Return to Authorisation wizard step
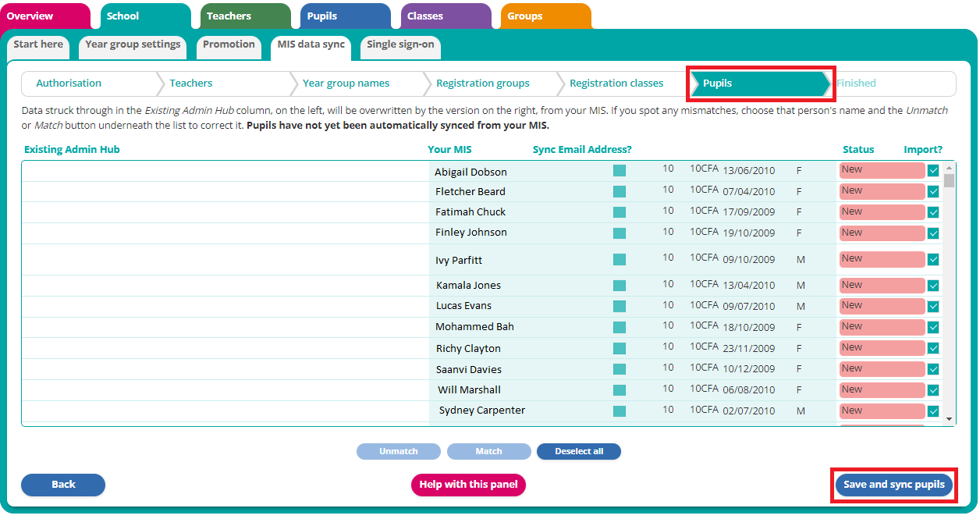The height and width of the screenshot is (519, 980). pyautogui.click(x=69, y=84)
